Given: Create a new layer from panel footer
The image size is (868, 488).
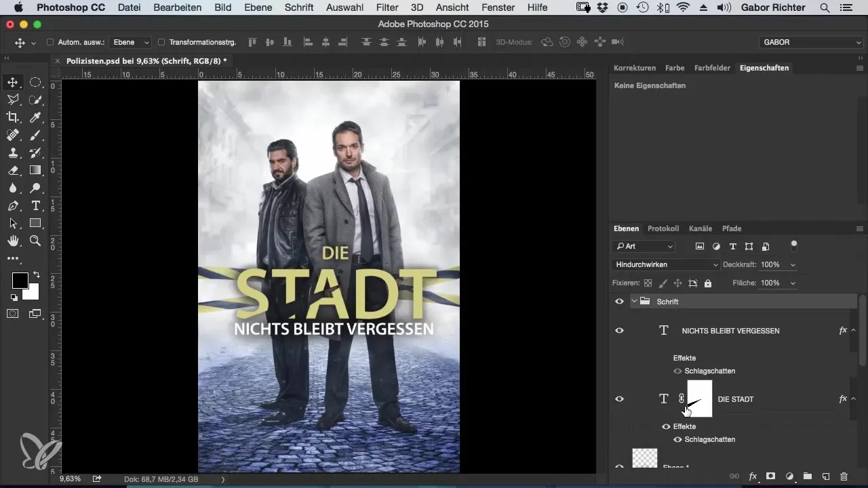Looking at the screenshot, I should click(825, 476).
